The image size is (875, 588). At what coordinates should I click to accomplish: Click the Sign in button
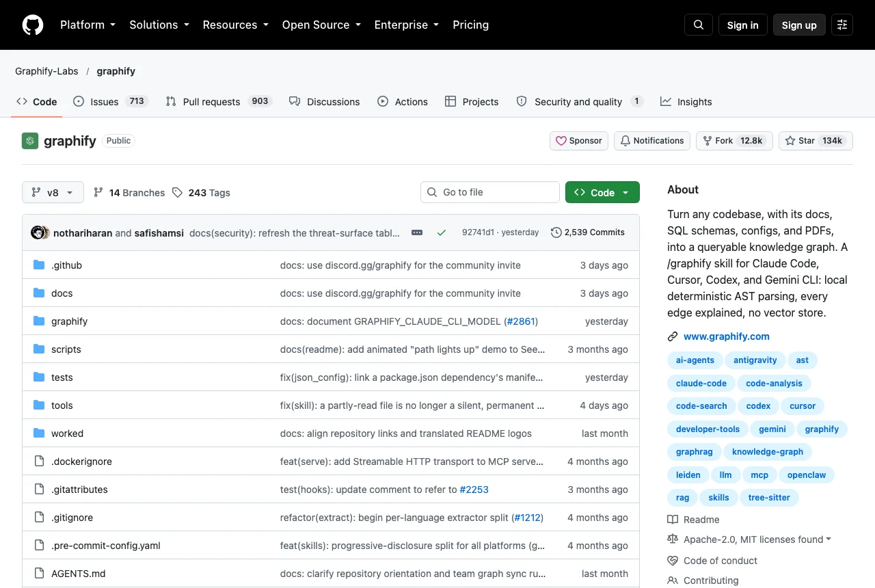tap(743, 25)
